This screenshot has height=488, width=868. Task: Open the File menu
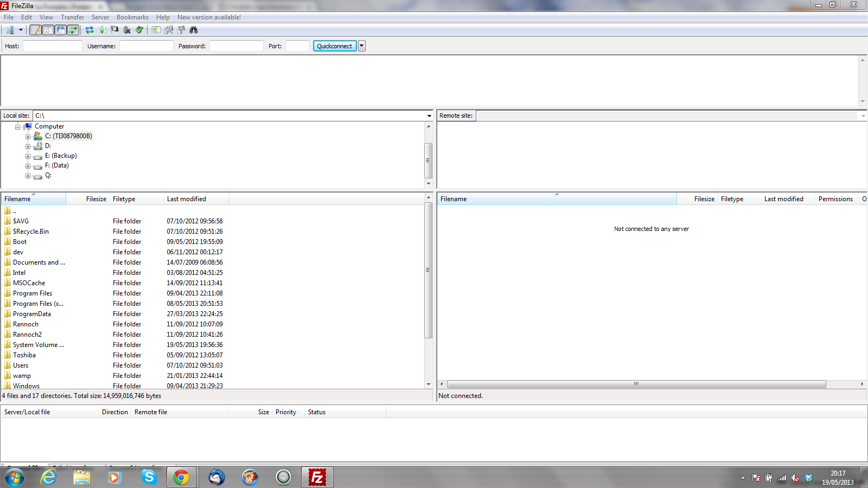pyautogui.click(x=9, y=17)
